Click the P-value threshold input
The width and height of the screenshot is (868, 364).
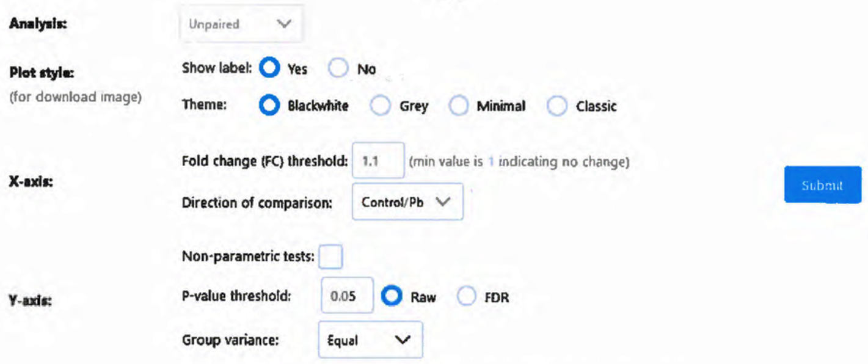tap(346, 297)
